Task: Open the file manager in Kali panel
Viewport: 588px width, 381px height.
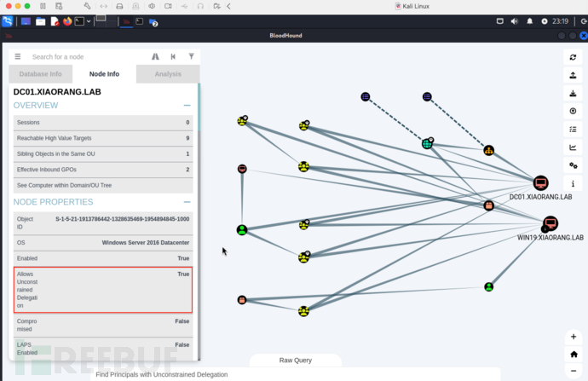Action: (40, 21)
